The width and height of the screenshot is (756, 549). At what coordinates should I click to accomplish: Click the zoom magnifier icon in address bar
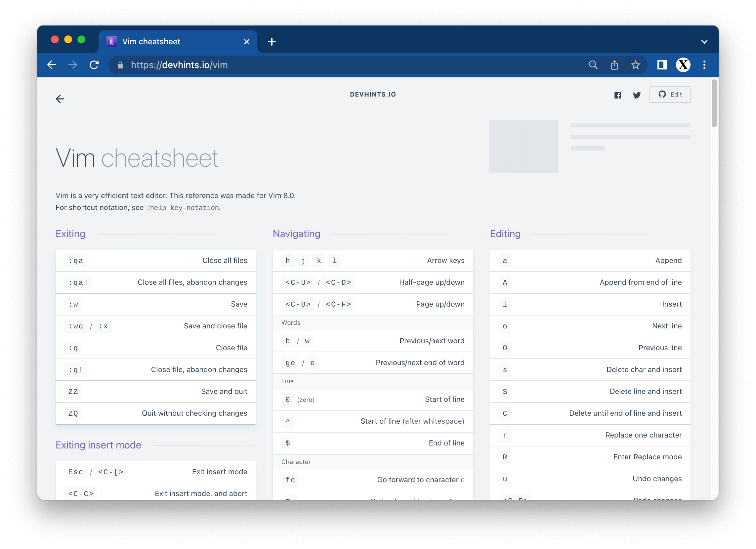pos(593,65)
